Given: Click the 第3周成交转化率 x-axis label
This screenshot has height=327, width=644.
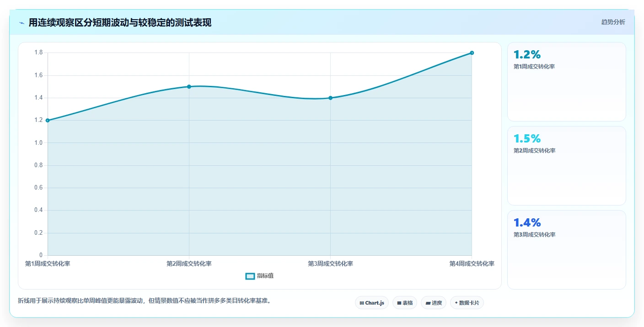Looking at the screenshot, I should pyautogui.click(x=330, y=264).
